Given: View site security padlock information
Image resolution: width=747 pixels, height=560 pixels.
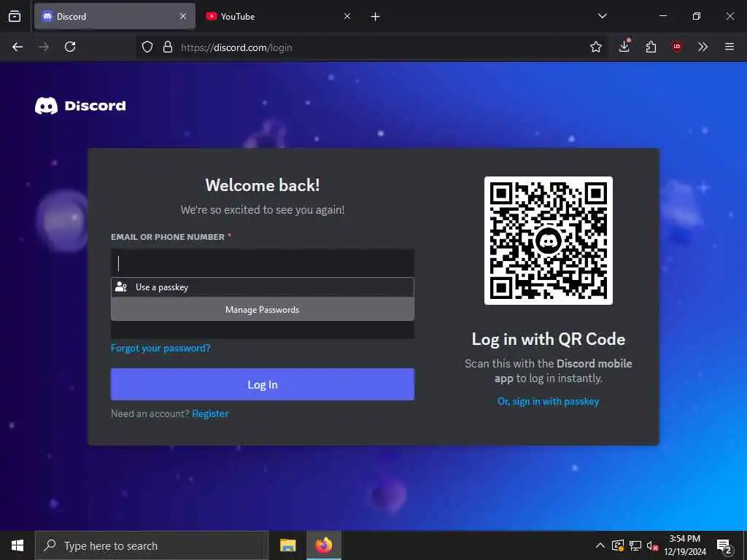Looking at the screenshot, I should [x=168, y=47].
